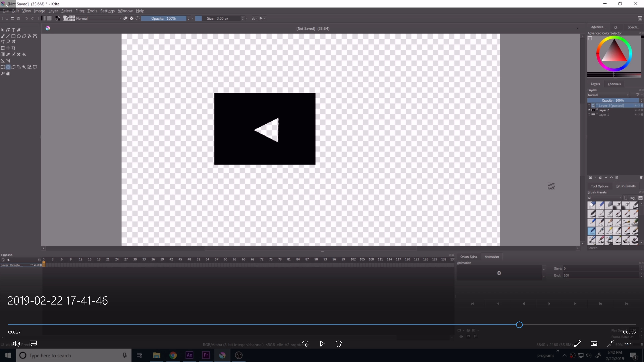Activate the Pan hand tool
The width and height of the screenshot is (644, 362).
tap(8, 73)
